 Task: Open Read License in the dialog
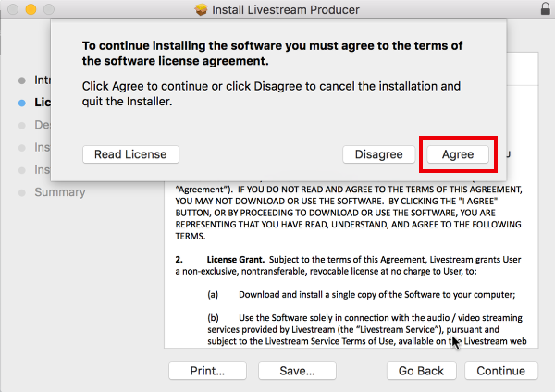point(130,154)
